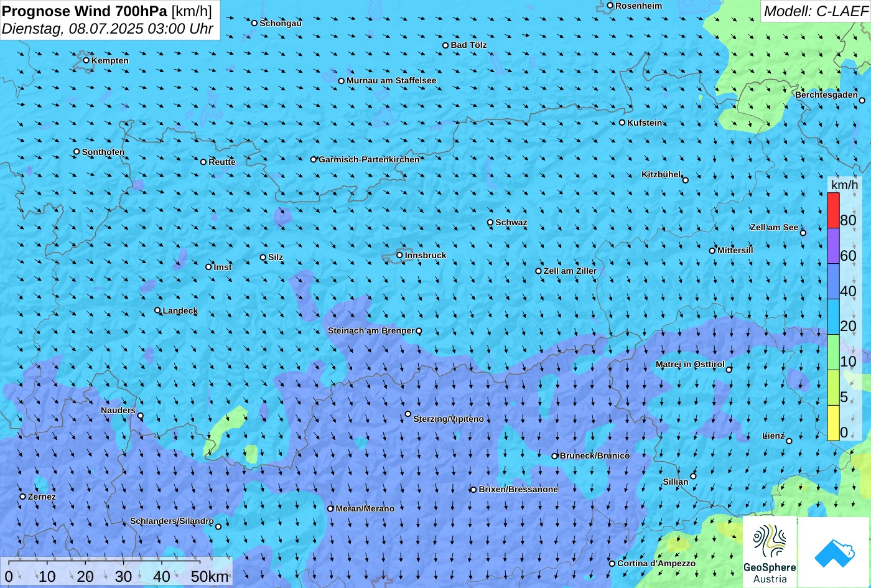Click the yellow 0 km/h legend swatch
871x588 pixels.
pyautogui.click(x=833, y=423)
